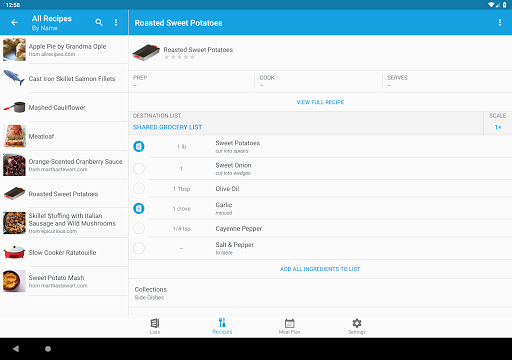Open overflow menu in All Recipes panel
This screenshot has height=360, width=512.
point(116,22)
